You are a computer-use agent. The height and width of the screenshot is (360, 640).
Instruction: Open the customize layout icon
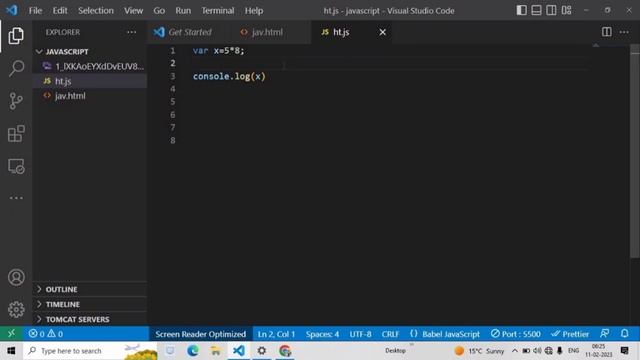pyautogui.click(x=567, y=10)
